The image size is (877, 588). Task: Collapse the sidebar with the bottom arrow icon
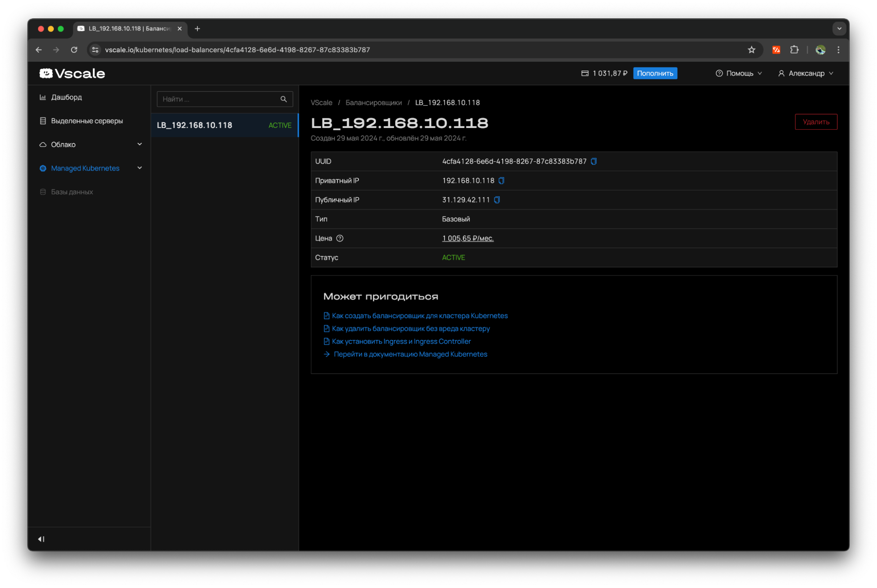click(x=41, y=539)
